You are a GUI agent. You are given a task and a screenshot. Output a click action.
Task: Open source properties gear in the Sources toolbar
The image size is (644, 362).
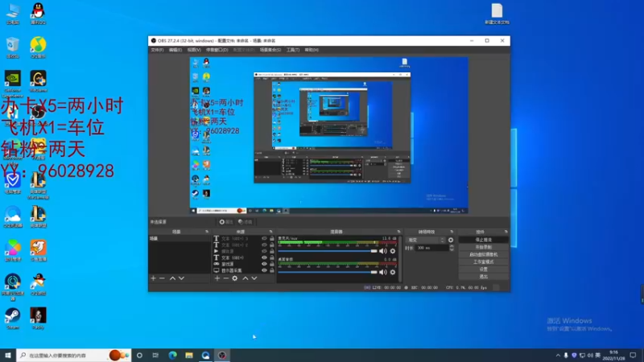pyautogui.click(x=235, y=278)
